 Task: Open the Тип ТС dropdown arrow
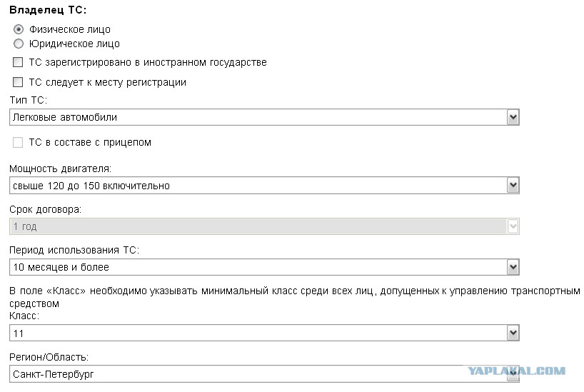pyautogui.click(x=513, y=117)
